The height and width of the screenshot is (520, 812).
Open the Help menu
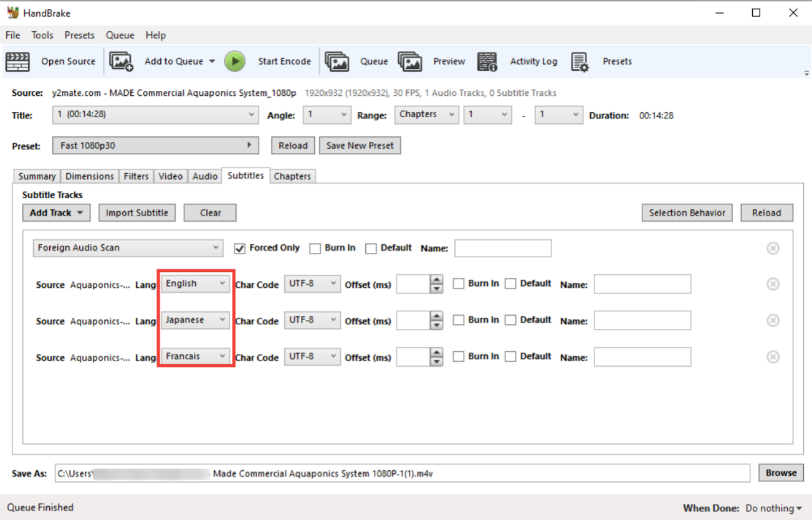coord(156,35)
